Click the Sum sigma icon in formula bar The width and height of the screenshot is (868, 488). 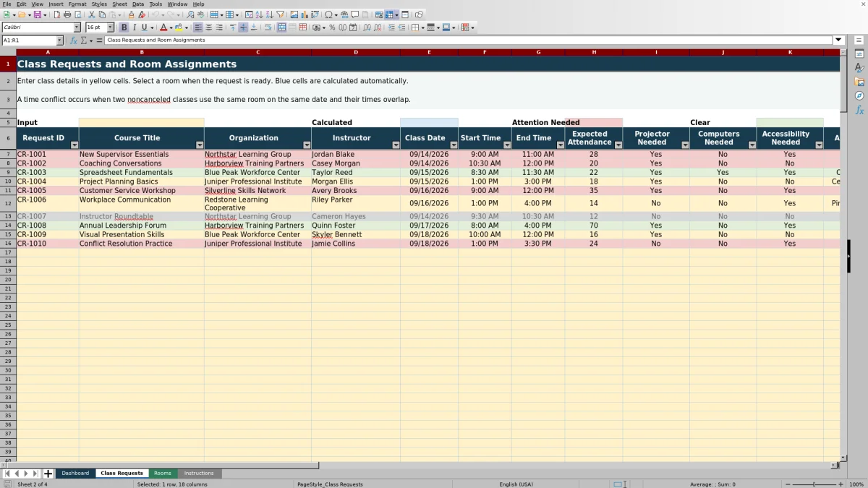[84, 40]
